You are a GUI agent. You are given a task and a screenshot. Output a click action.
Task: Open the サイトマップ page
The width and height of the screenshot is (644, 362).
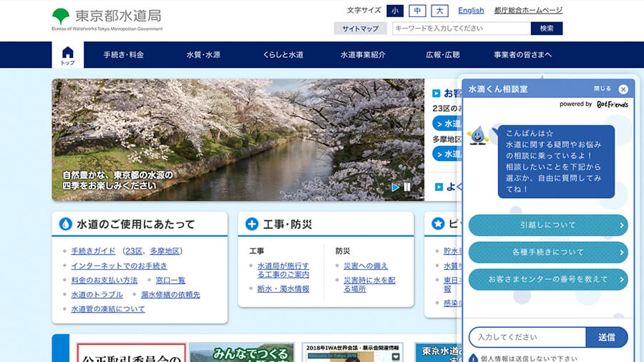tap(360, 29)
